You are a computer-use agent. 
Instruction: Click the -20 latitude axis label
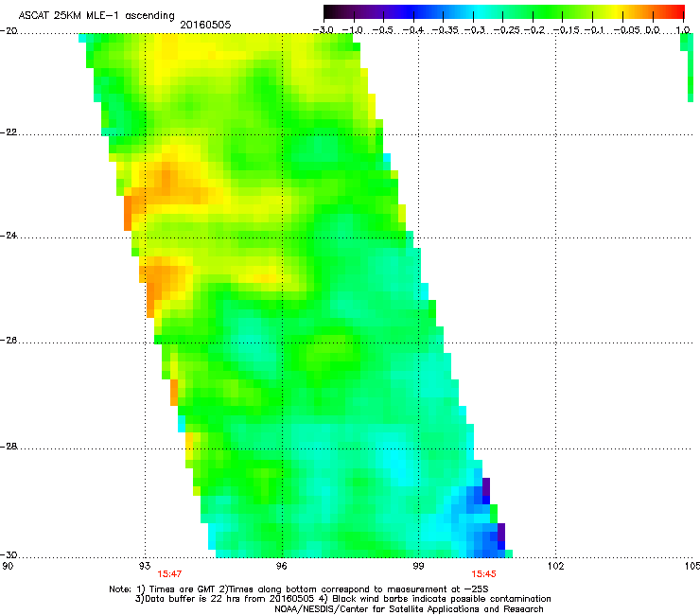[9, 31]
